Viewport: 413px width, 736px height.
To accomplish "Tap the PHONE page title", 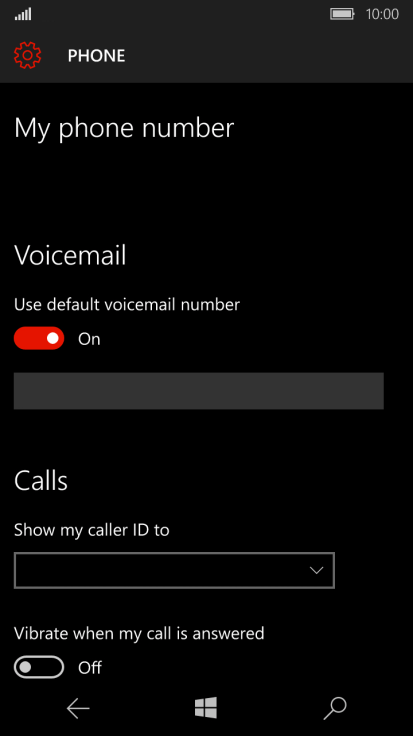I will pyautogui.click(x=96, y=56).
